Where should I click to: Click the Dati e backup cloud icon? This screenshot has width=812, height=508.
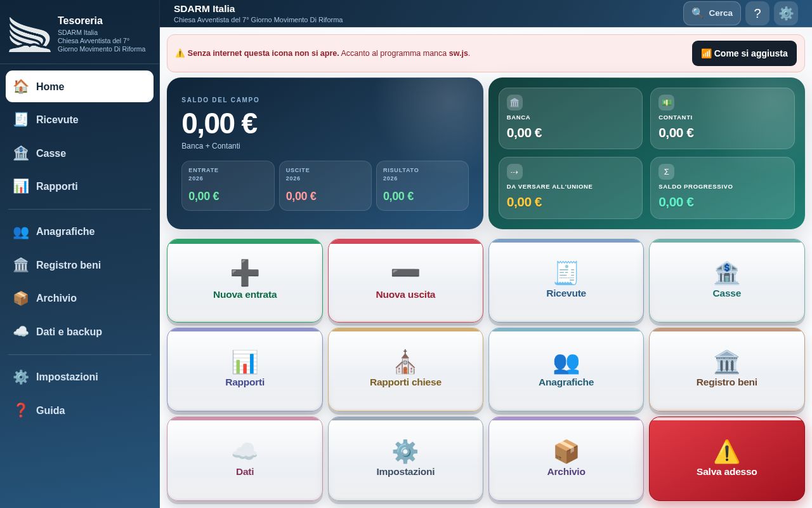tap(21, 331)
